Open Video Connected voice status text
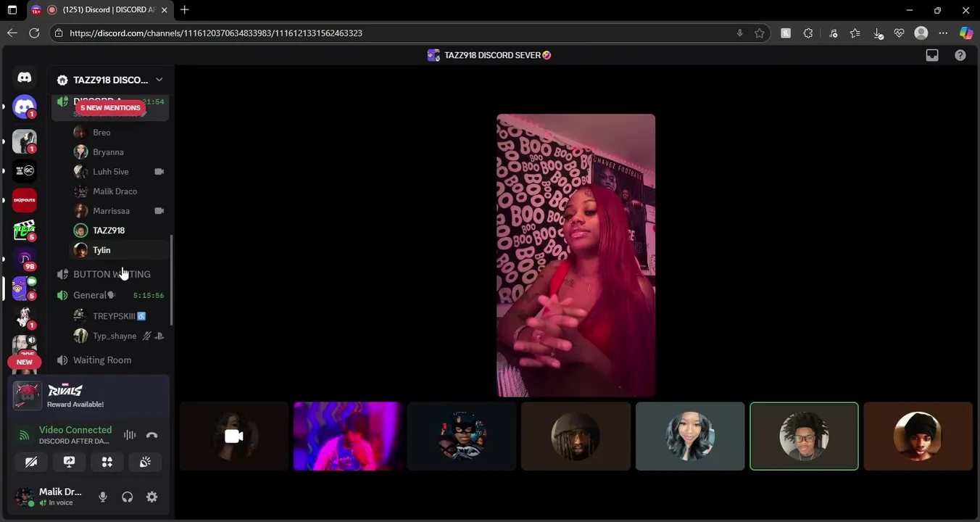The width and height of the screenshot is (980, 522). coord(75,430)
